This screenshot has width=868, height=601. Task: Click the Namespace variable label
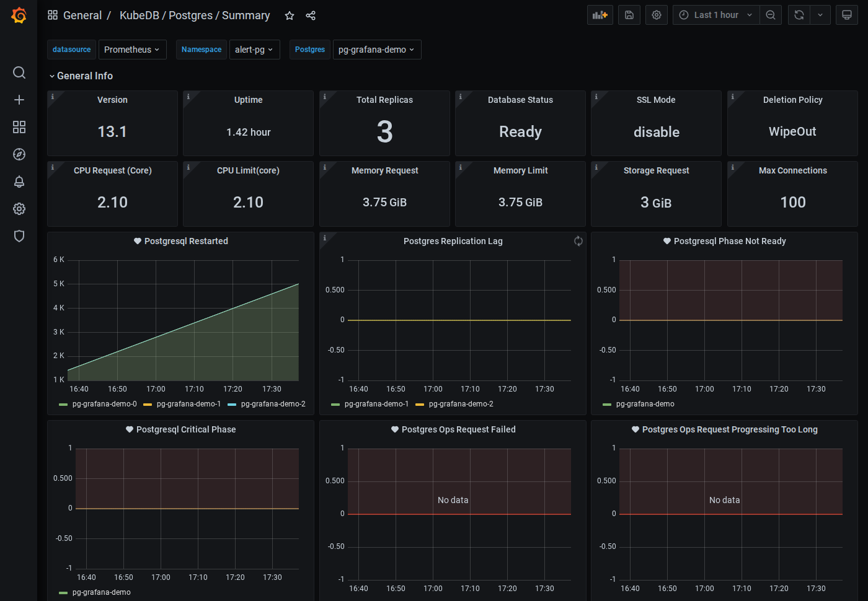coord(201,50)
